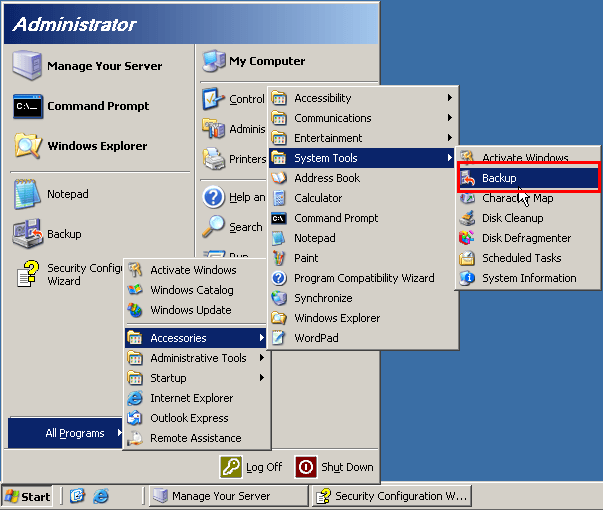The width and height of the screenshot is (603, 510).
Task: Click the Administrator user name header
Action: 75,24
